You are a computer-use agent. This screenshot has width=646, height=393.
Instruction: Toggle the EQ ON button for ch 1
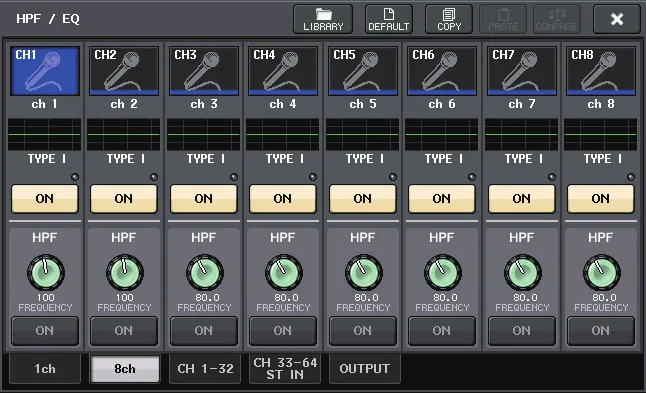point(44,199)
